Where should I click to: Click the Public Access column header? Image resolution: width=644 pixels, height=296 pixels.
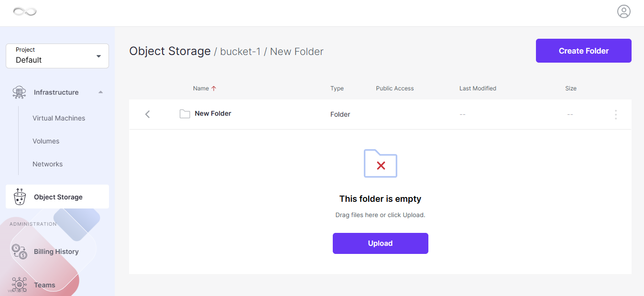pyautogui.click(x=395, y=88)
